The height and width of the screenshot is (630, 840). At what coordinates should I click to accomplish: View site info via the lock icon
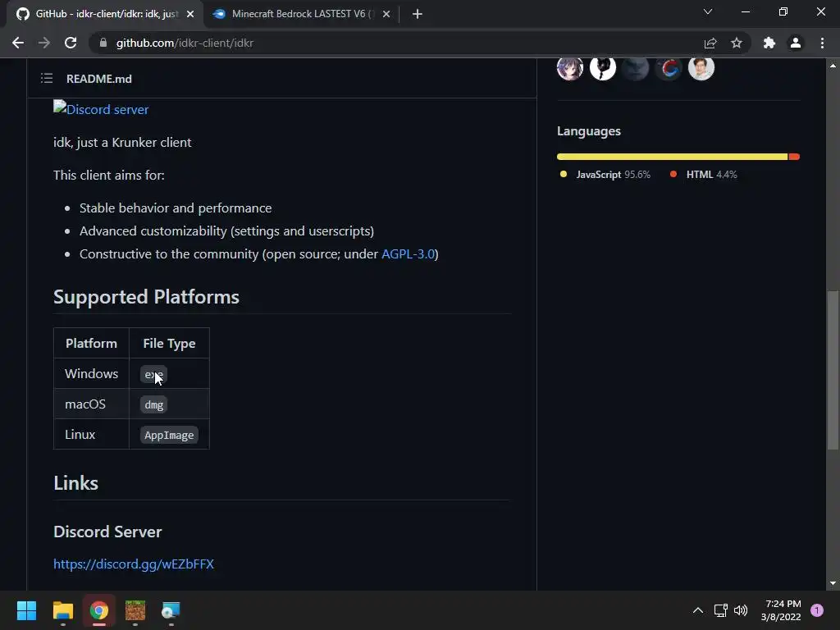point(103,43)
